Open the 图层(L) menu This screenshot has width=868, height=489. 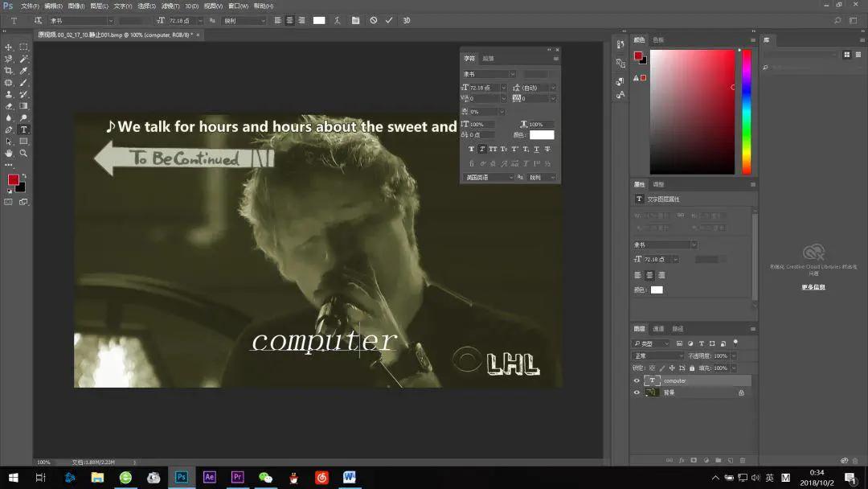(x=100, y=6)
